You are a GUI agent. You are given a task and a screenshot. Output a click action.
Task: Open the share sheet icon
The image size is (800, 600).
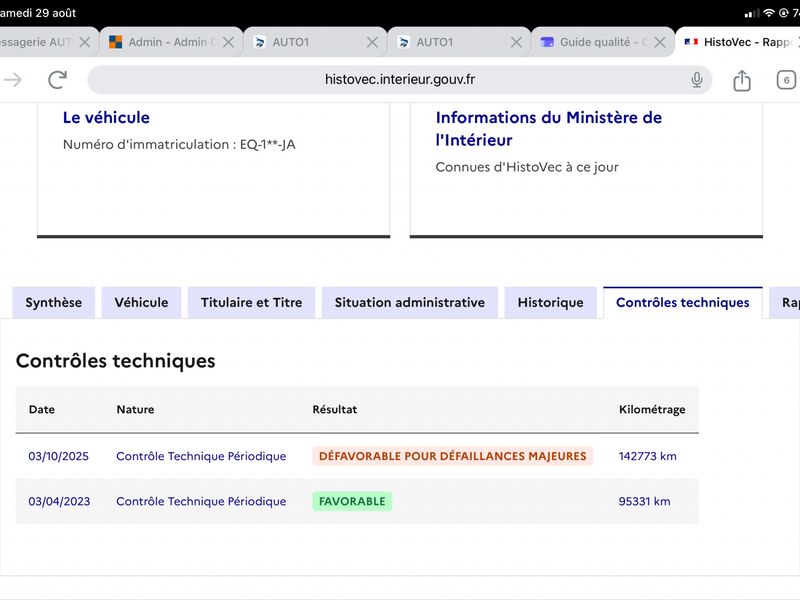(x=742, y=80)
